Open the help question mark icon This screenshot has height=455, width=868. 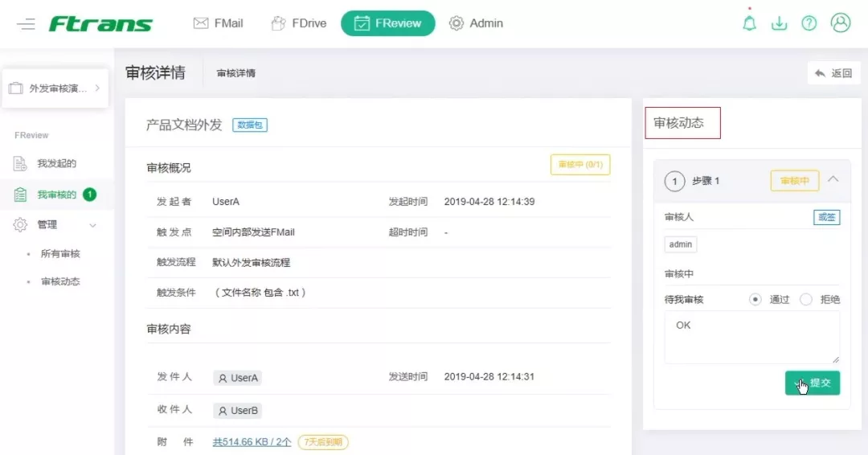tap(809, 23)
